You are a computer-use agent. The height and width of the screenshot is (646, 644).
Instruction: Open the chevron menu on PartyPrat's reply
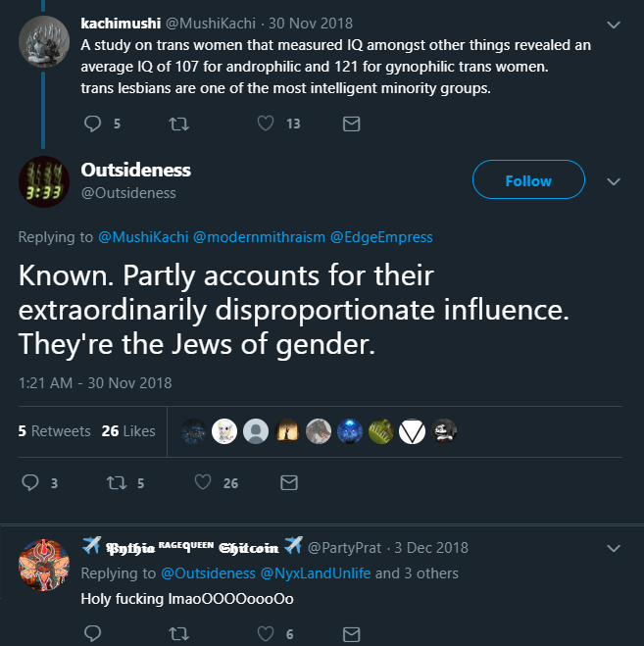tap(614, 548)
